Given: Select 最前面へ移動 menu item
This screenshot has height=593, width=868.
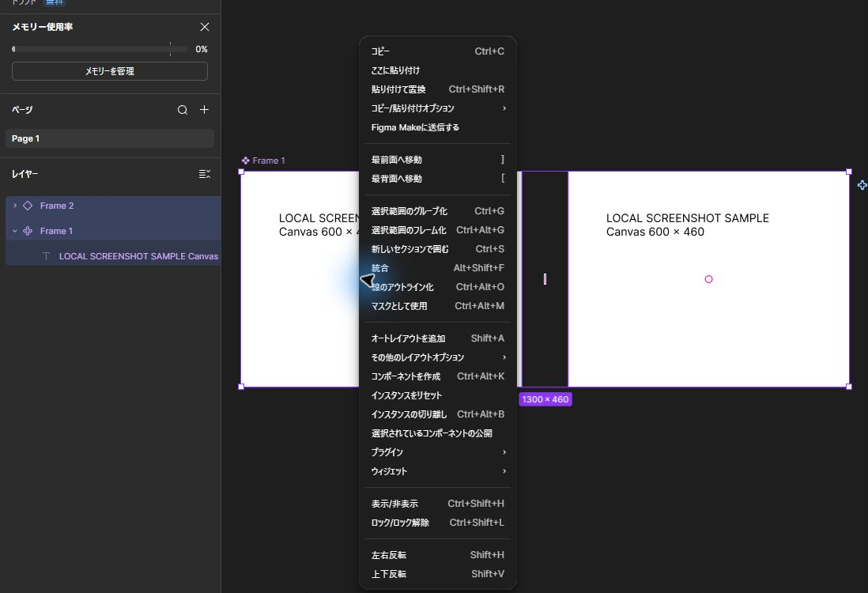Looking at the screenshot, I should click(x=438, y=160).
